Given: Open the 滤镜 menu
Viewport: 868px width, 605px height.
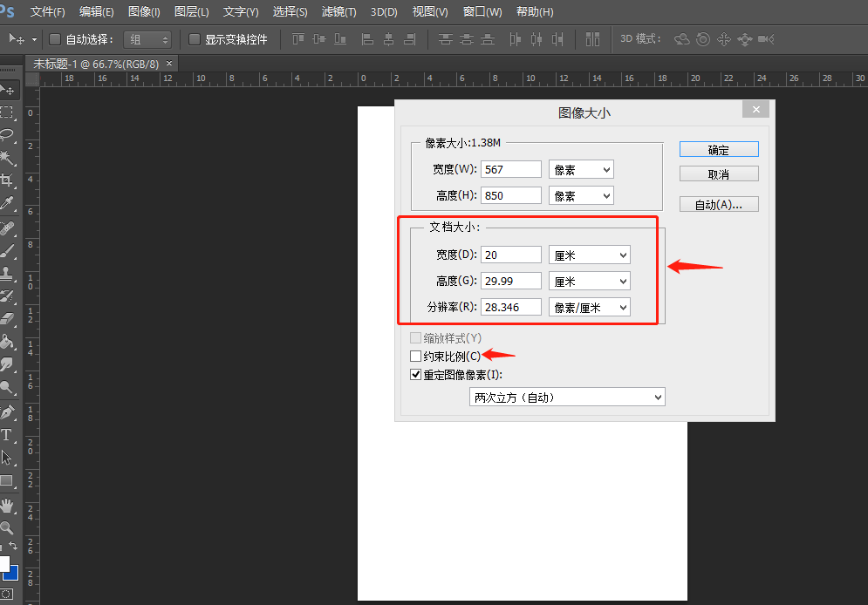Looking at the screenshot, I should click(338, 11).
